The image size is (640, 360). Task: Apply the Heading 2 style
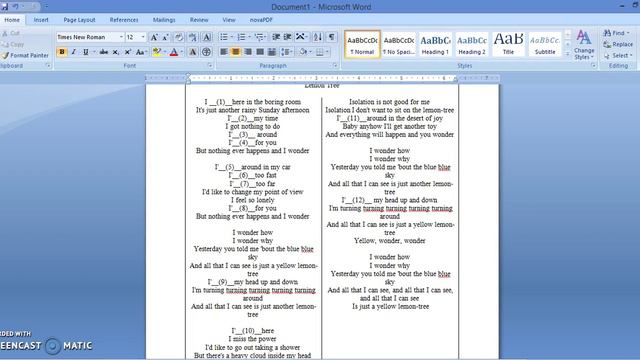pyautogui.click(x=472, y=44)
